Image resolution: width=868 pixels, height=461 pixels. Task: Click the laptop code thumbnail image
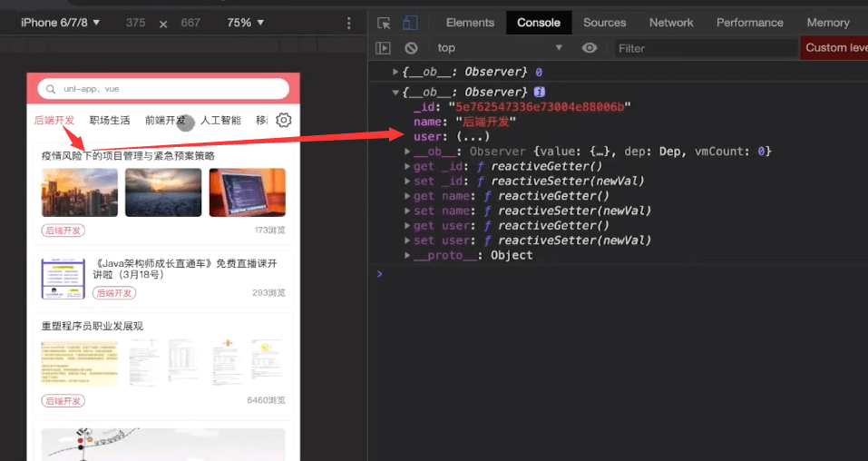pos(248,192)
